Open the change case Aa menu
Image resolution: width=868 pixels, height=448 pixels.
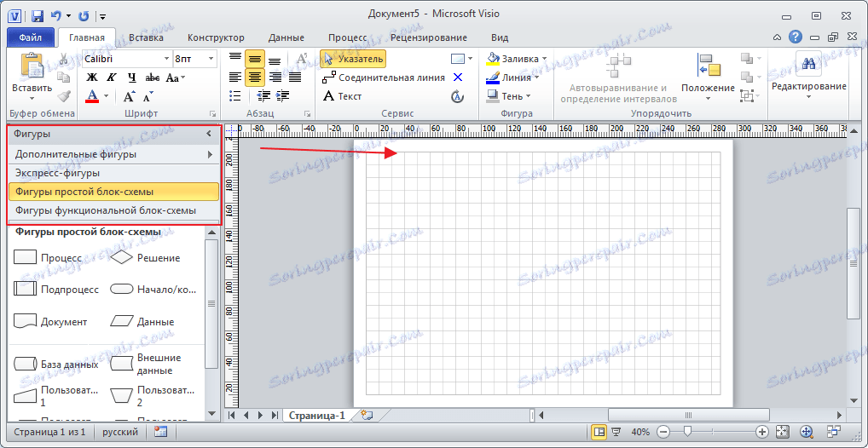pos(175,78)
